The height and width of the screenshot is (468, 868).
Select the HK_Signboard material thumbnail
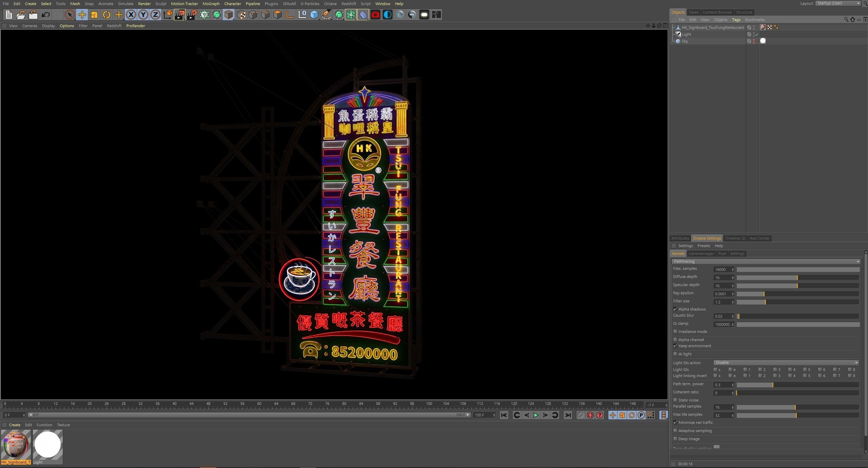(x=16, y=445)
